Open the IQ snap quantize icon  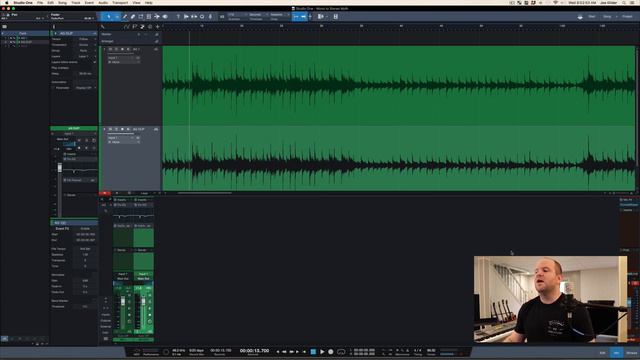pos(222,17)
